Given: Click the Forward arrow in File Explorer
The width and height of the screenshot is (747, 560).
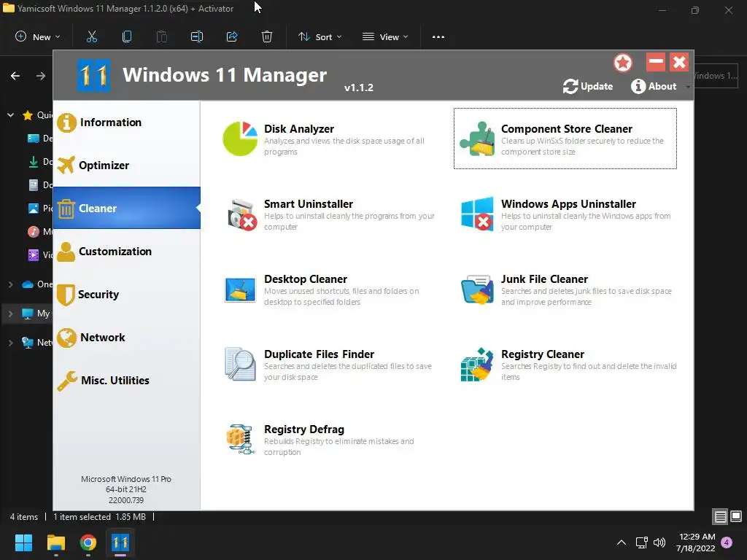Looking at the screenshot, I should point(41,76).
